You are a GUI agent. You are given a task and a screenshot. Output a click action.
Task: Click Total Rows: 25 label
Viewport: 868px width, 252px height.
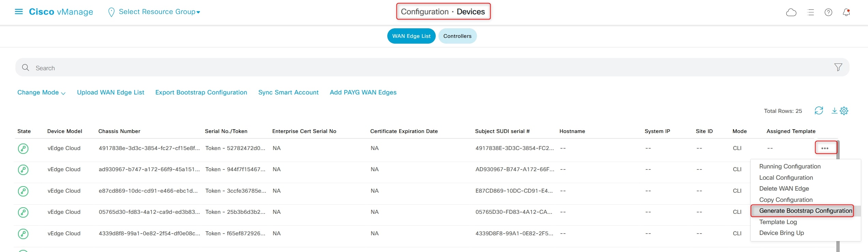783,111
